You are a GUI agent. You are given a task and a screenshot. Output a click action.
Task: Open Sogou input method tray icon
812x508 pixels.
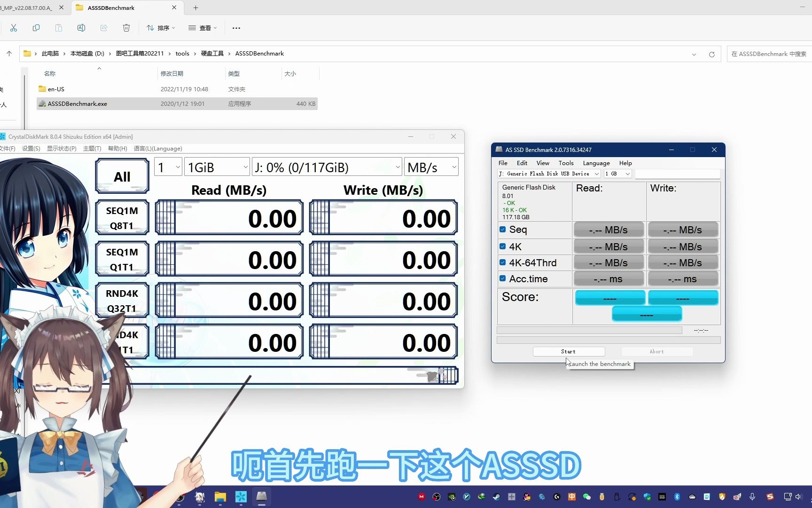(x=770, y=497)
